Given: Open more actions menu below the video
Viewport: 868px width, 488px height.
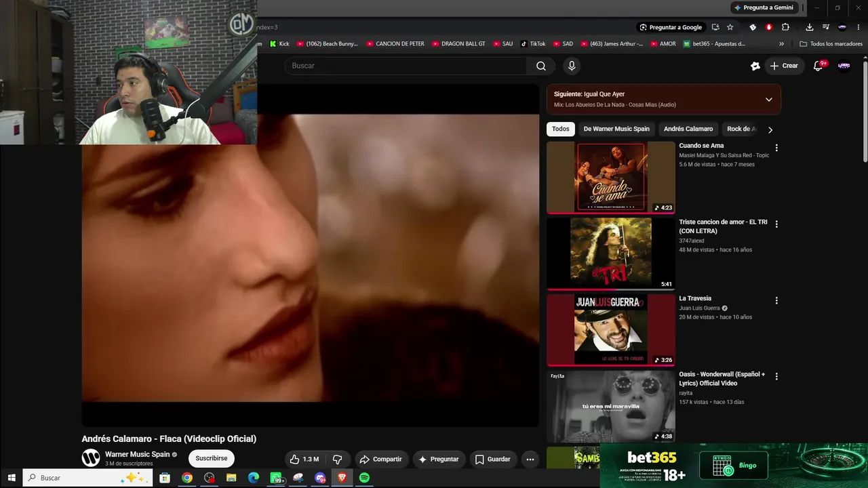Looking at the screenshot, I should coord(530,459).
